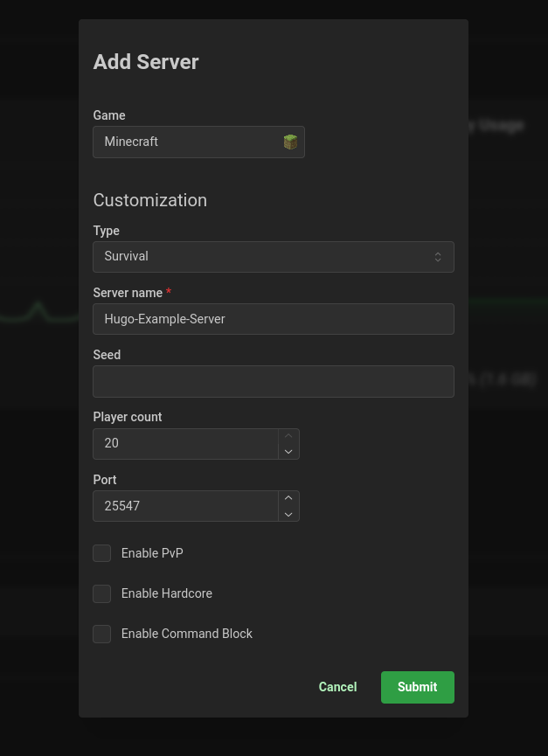Click the "Player count" field label
The image size is (548, 756).
click(x=128, y=417)
